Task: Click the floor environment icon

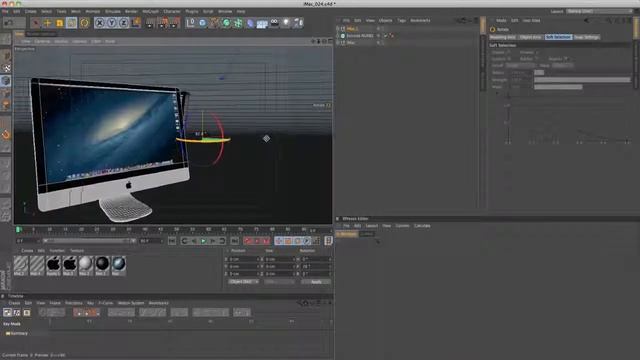Action: (262, 23)
